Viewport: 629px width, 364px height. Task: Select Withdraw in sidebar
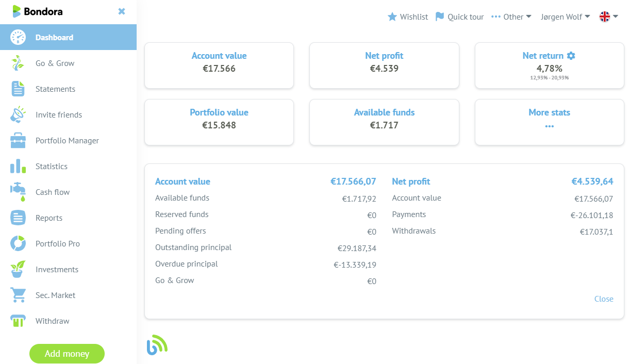coord(68,321)
